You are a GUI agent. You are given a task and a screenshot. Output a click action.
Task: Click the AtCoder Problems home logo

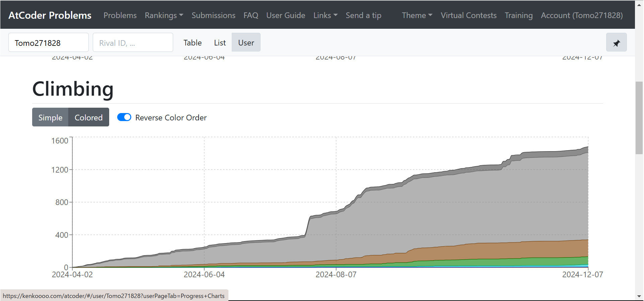pyautogui.click(x=50, y=15)
